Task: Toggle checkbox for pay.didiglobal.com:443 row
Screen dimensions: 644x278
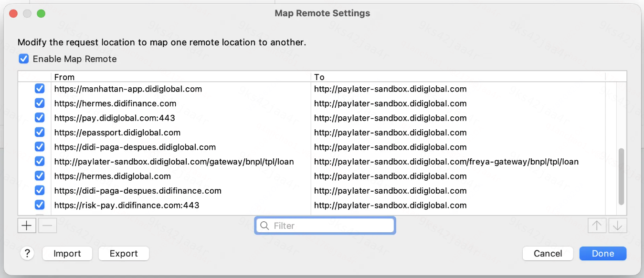Action: (x=40, y=118)
